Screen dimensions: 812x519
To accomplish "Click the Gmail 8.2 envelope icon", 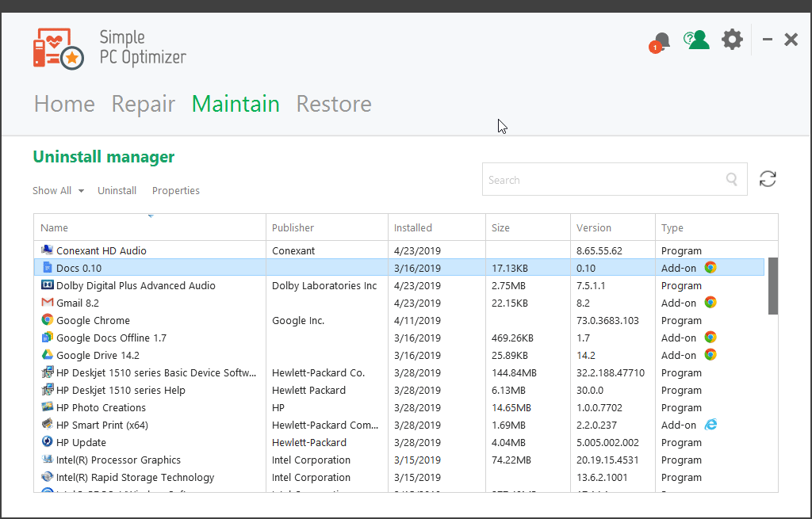I will (x=47, y=302).
